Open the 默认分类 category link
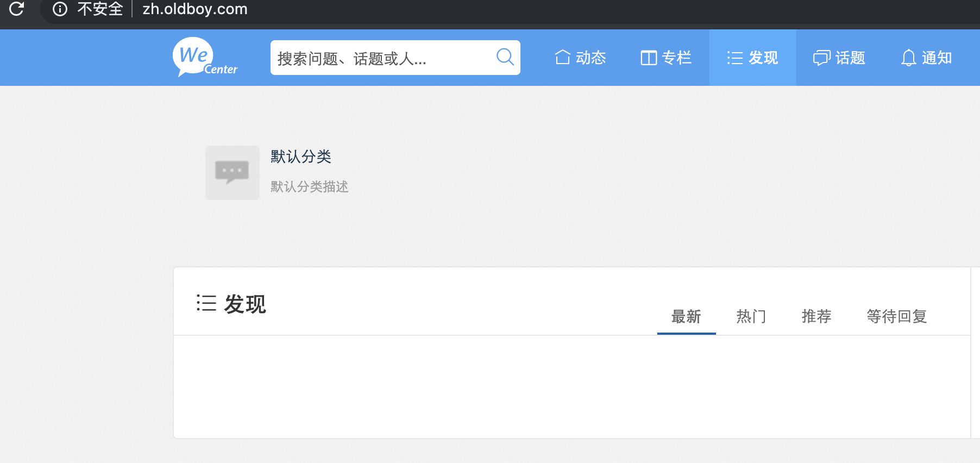 pos(301,157)
